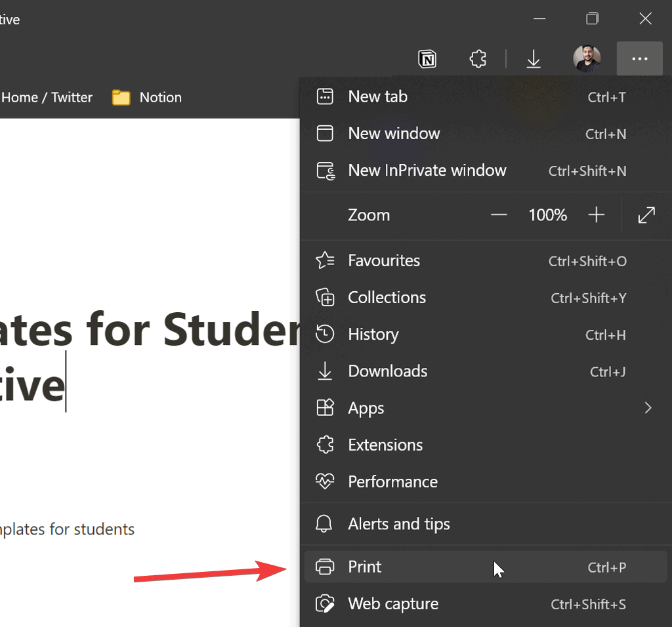The height and width of the screenshot is (627, 672).
Task: Expand the Apps submenu arrow
Action: pos(648,408)
